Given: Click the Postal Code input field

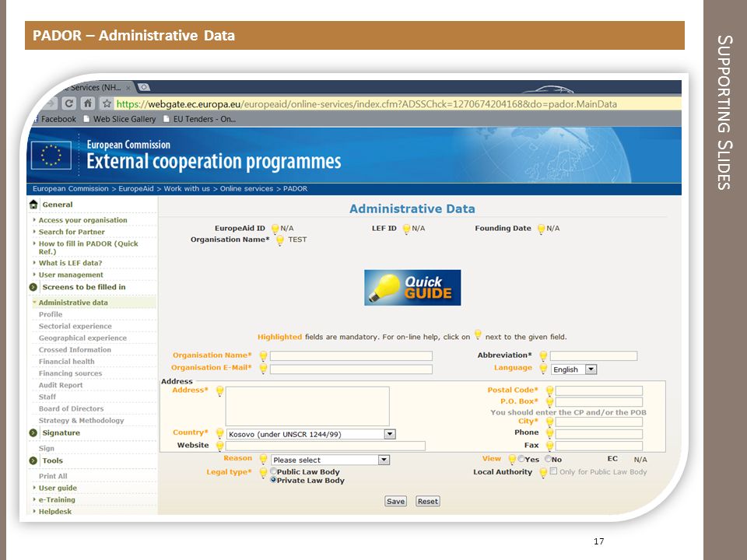Looking at the screenshot, I should pos(599,391).
